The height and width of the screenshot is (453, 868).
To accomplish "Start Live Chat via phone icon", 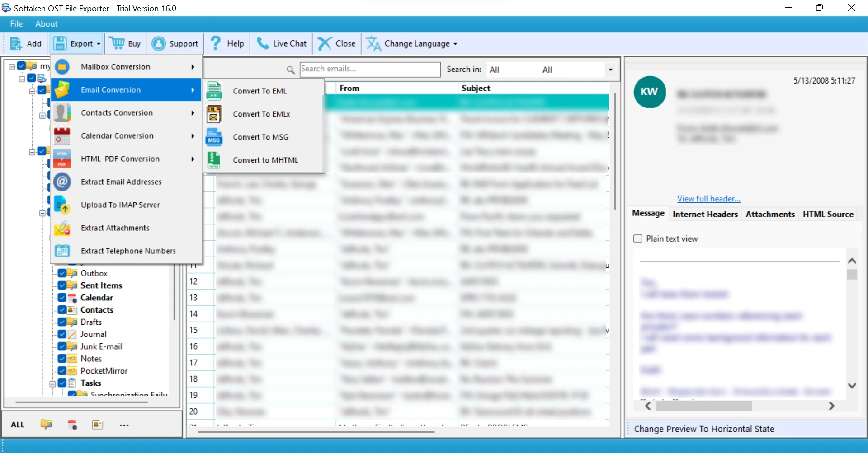I will [x=263, y=43].
